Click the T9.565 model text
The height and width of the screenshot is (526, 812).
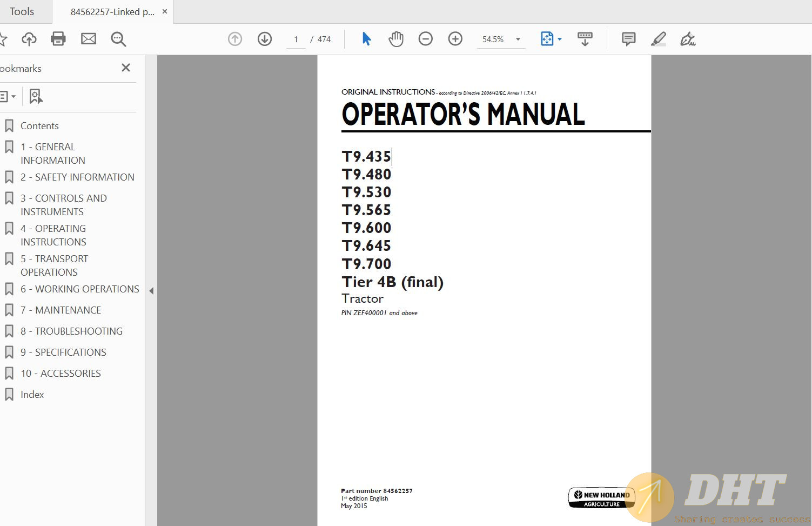coord(366,210)
